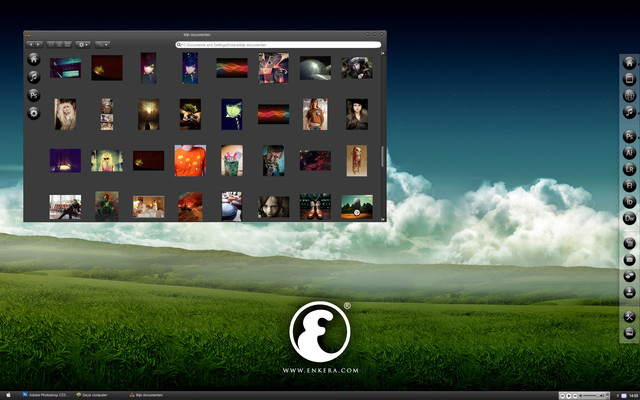Open the crossed tools icon in the dock
Screen dimensions: 640x400
pos(629,316)
